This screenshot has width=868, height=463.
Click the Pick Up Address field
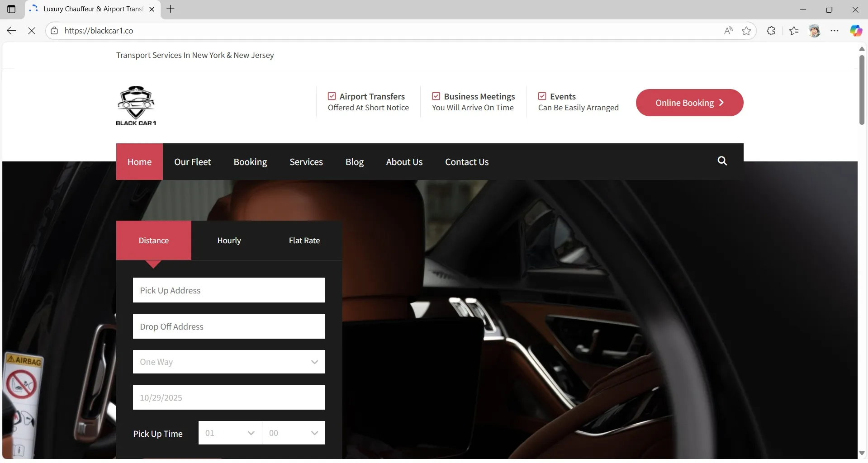229,290
